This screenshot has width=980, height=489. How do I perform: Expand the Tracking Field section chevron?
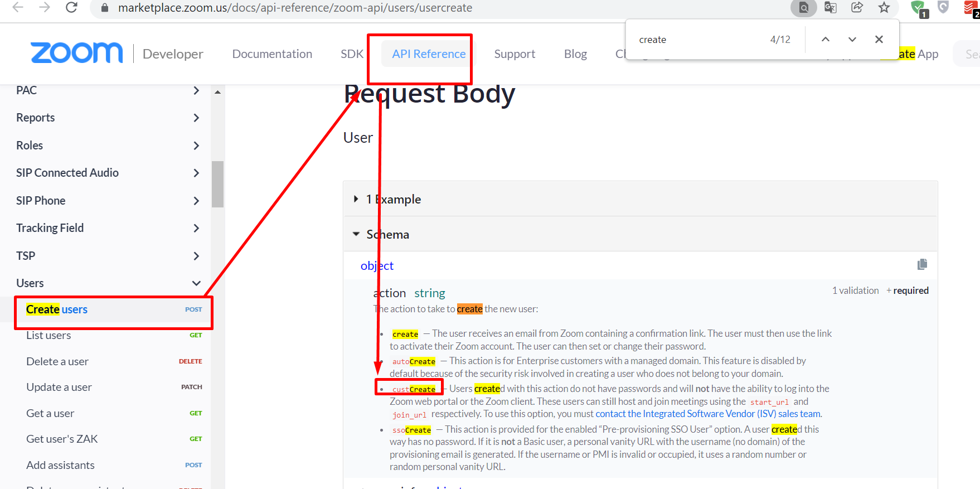pos(196,228)
